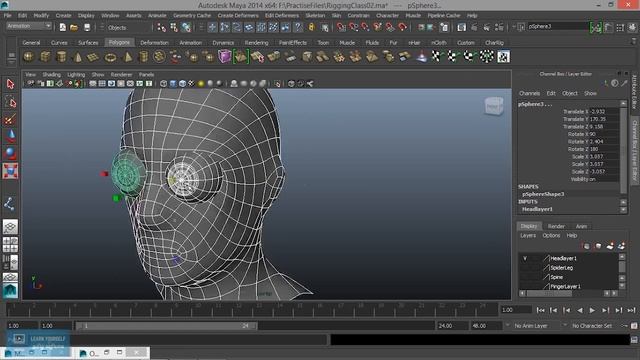Click the purple cube shelf icon
This screenshot has width=640, height=360.
point(224,57)
